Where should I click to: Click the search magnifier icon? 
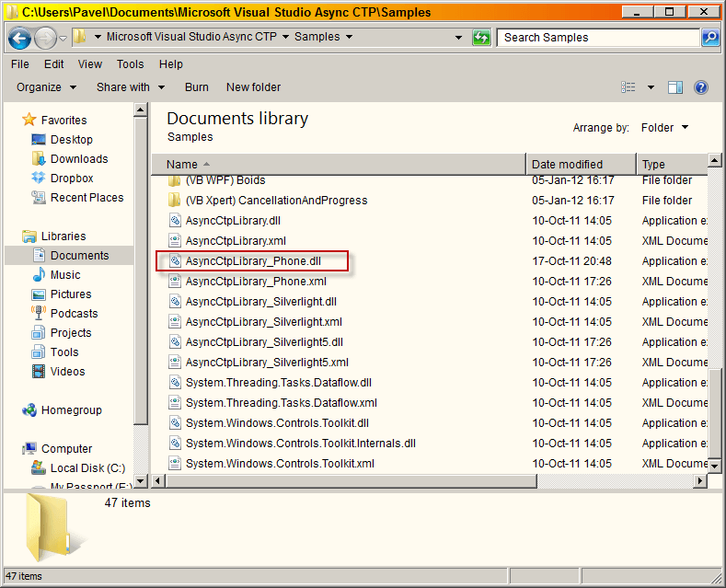click(x=710, y=38)
